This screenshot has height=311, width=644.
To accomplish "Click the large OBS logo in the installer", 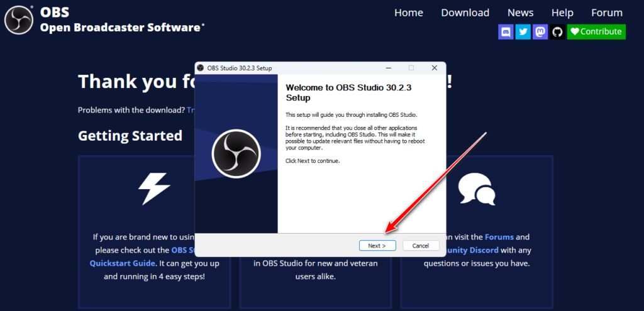I will [x=236, y=153].
